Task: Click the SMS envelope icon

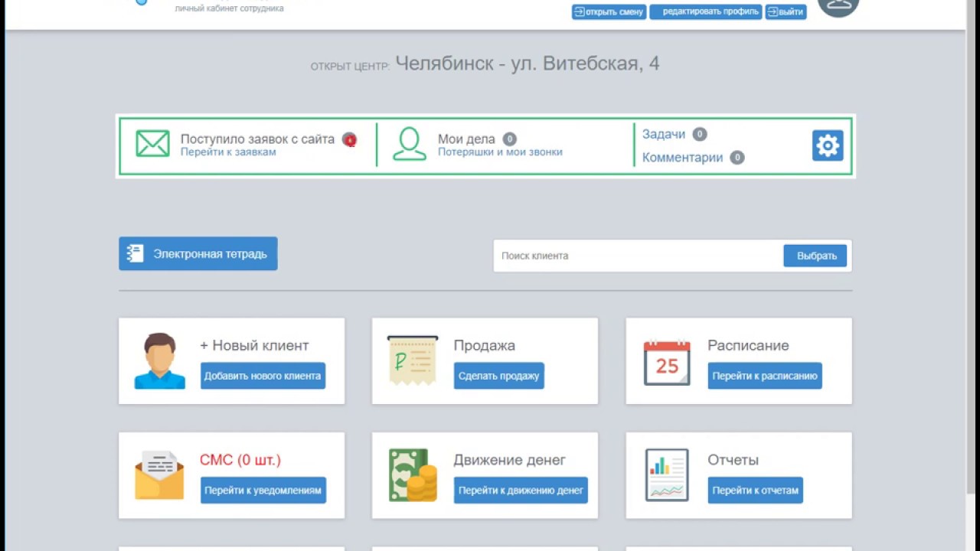Action: point(159,475)
